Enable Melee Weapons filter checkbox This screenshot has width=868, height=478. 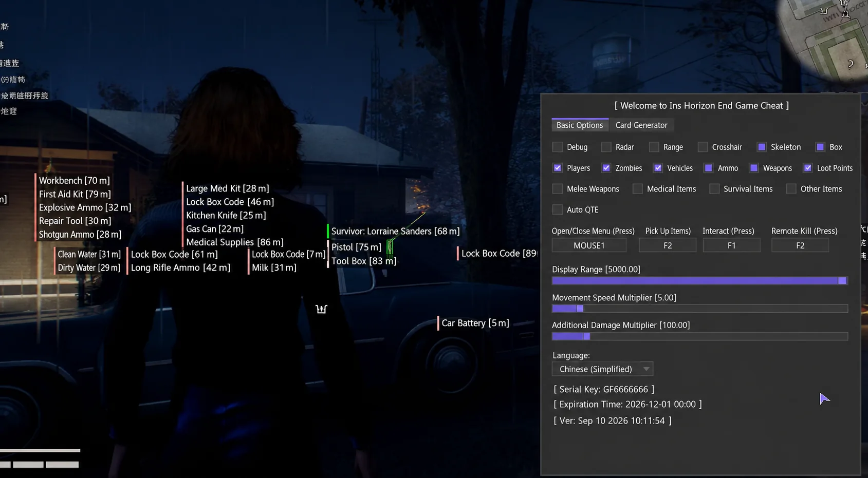click(x=558, y=189)
